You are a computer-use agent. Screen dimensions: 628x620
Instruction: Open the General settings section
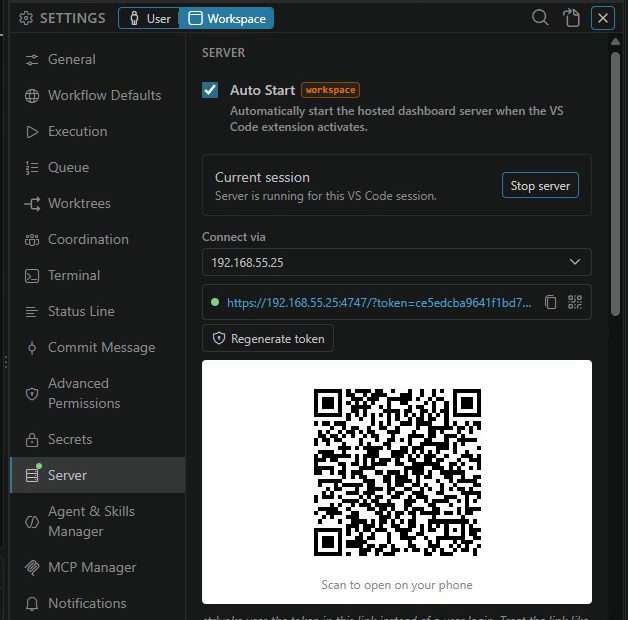[98, 60]
